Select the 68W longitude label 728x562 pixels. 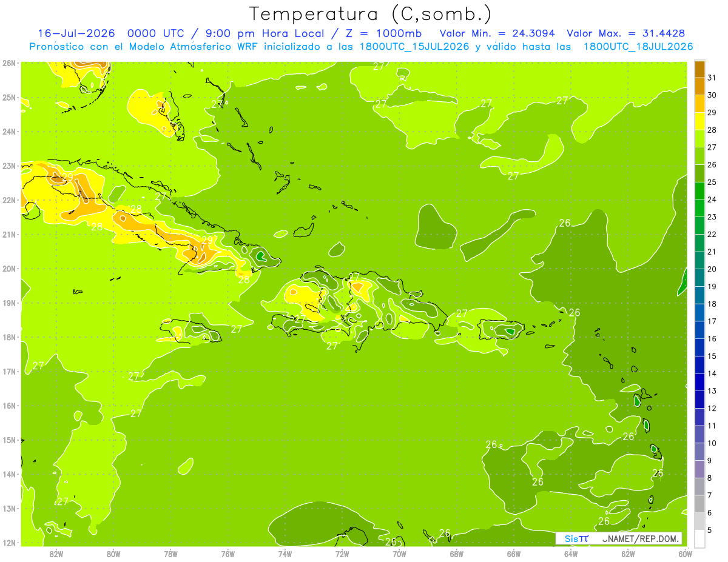[457, 554]
